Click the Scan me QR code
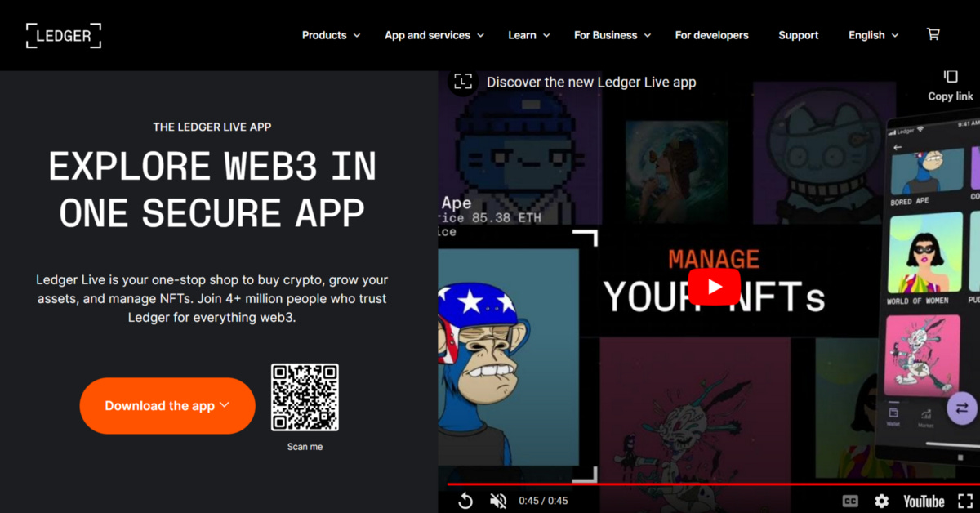Image resolution: width=980 pixels, height=513 pixels. (305, 398)
